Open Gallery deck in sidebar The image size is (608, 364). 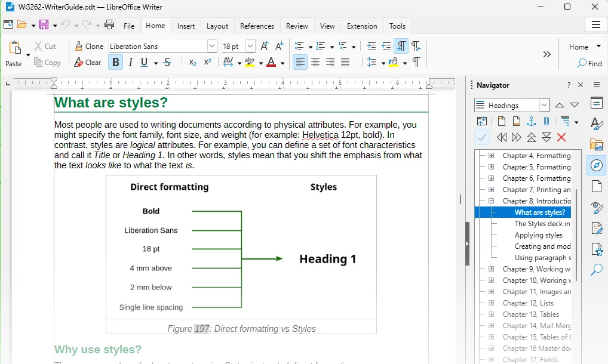coord(597,145)
